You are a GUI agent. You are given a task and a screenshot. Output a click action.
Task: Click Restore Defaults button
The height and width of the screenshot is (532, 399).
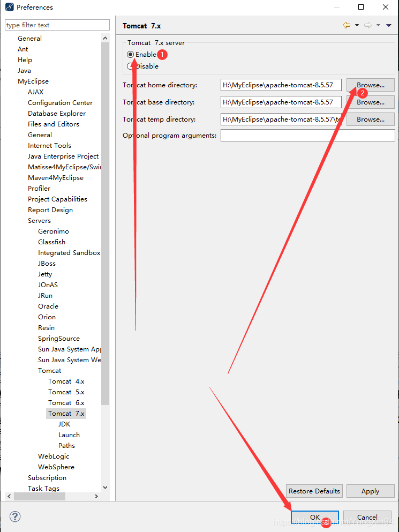click(314, 491)
